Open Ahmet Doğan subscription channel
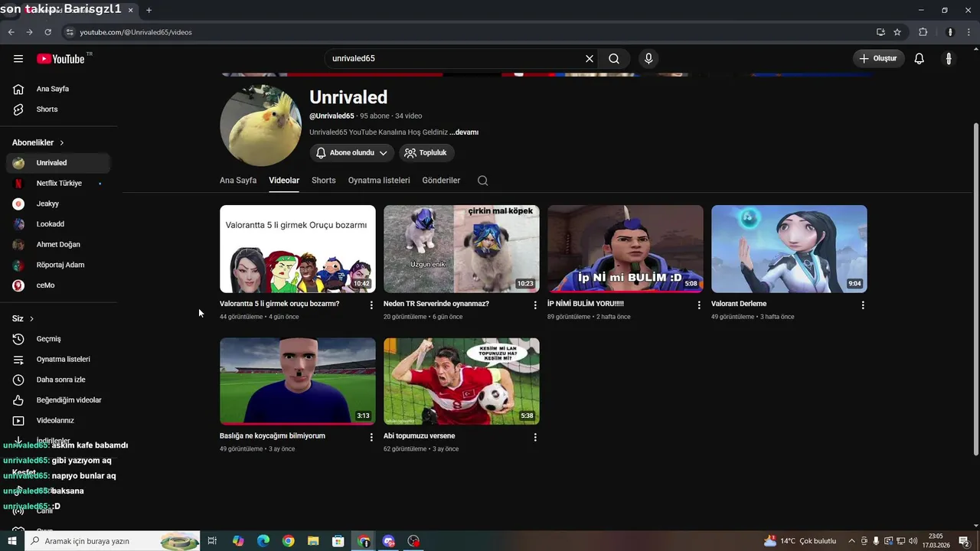The width and height of the screenshot is (980, 551). pyautogui.click(x=58, y=245)
